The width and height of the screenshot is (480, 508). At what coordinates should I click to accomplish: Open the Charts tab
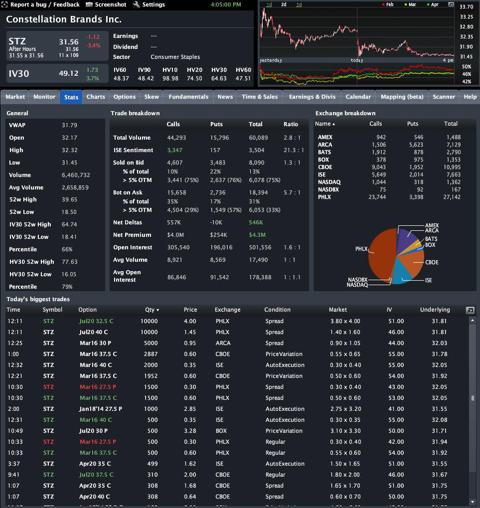96,97
